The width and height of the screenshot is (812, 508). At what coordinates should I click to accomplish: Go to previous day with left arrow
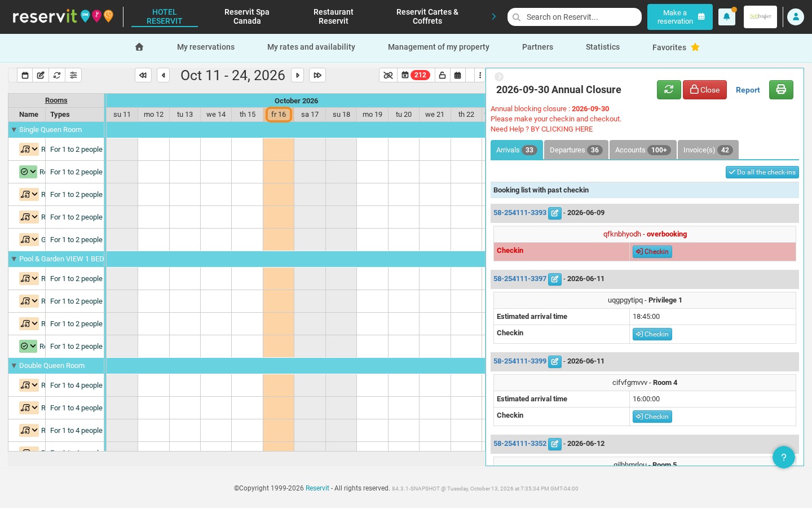coord(164,75)
